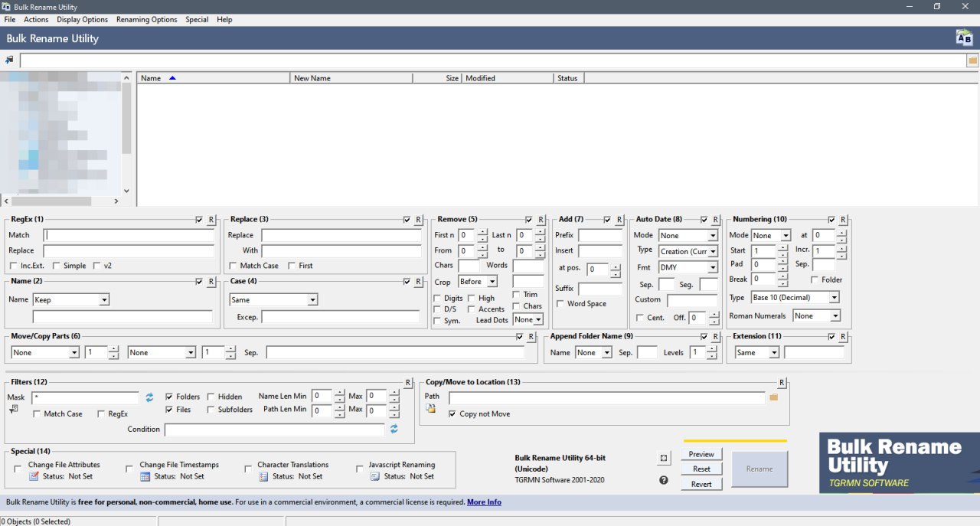Open Javascript Renaming settings icon
This screenshot has height=526, width=980.
click(375, 476)
